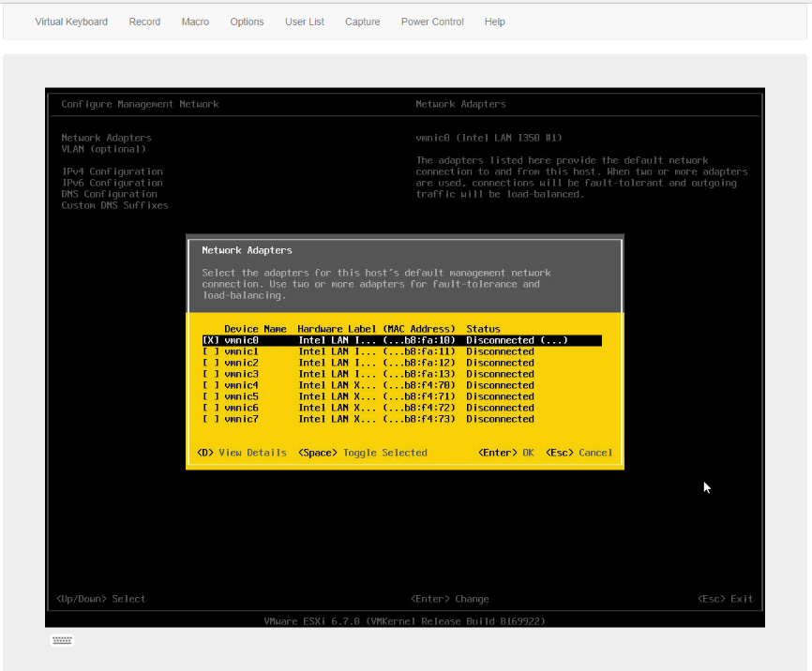This screenshot has height=671, width=812.
Task: Click the vmnic0 device name
Action: (x=241, y=340)
